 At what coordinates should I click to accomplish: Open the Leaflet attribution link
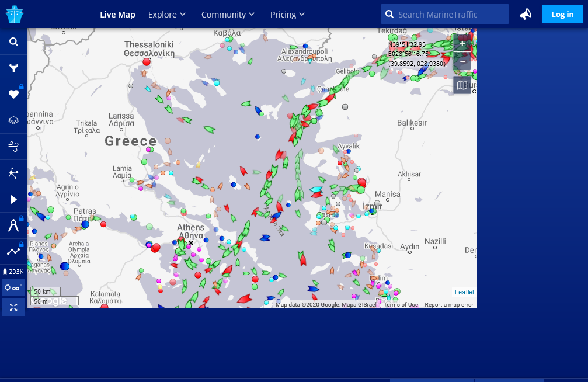464,292
